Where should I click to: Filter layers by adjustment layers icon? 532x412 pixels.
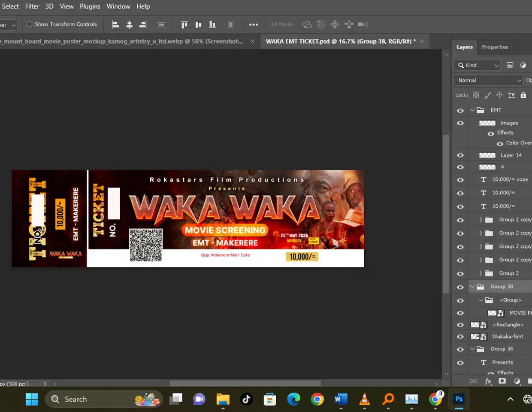coord(523,65)
